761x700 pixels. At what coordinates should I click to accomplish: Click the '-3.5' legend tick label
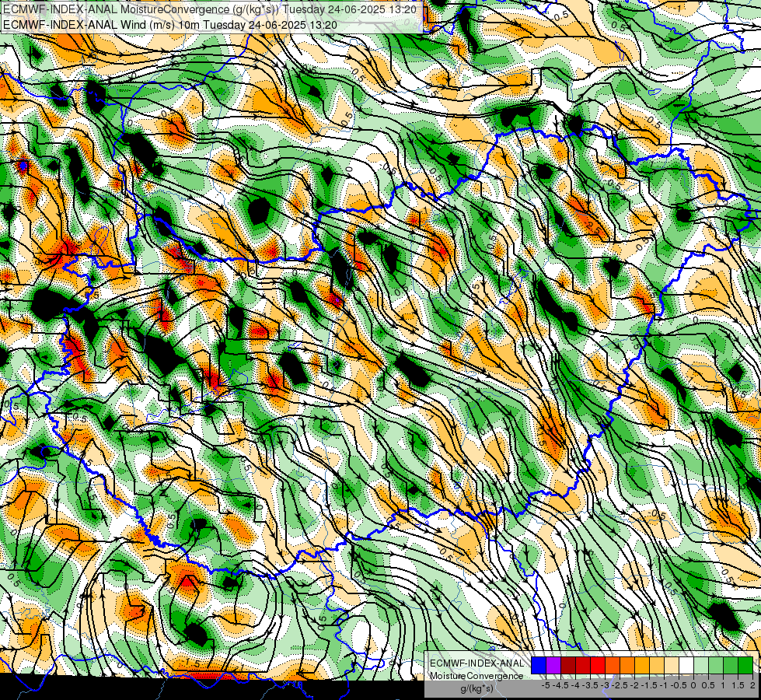(x=591, y=685)
